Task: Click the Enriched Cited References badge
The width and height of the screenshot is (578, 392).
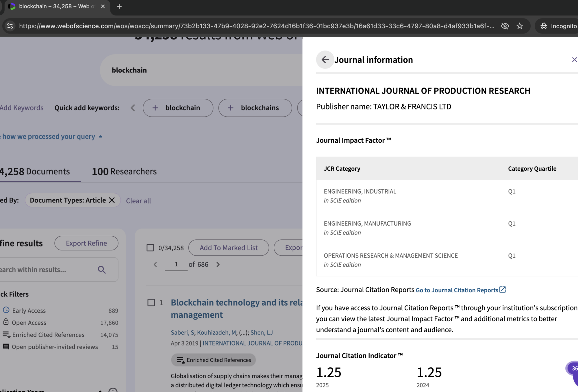Action: (x=214, y=360)
